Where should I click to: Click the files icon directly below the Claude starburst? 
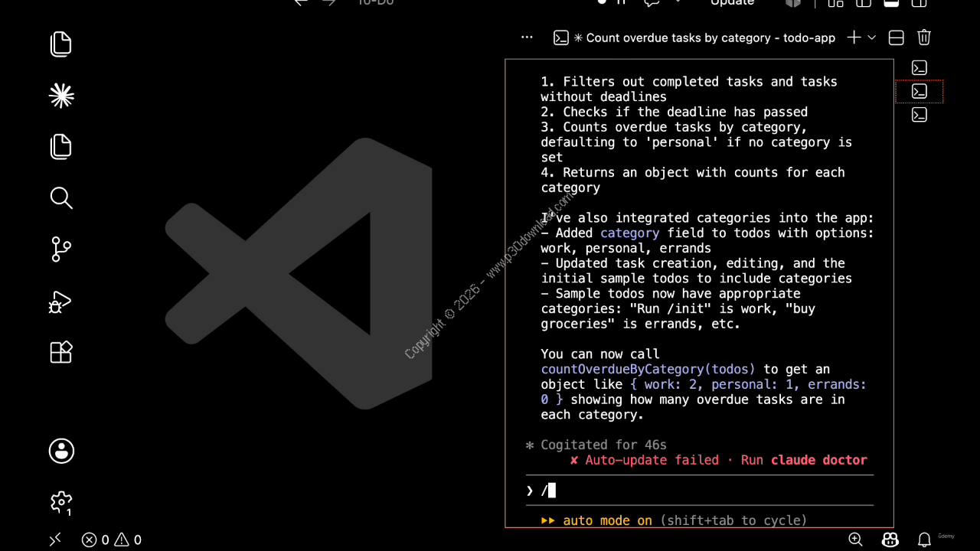tap(61, 147)
